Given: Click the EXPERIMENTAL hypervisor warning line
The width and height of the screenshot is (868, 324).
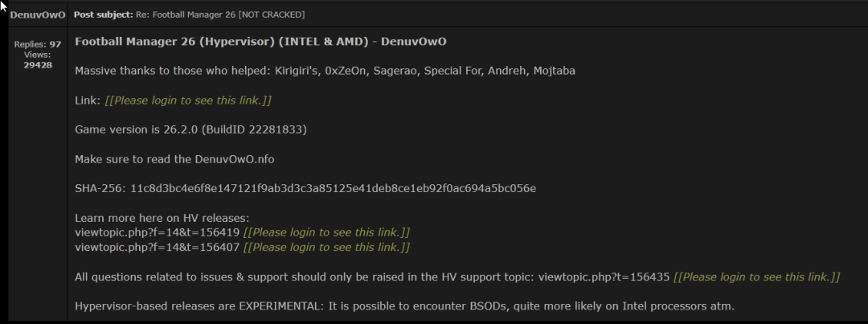Looking at the screenshot, I should tap(404, 306).
